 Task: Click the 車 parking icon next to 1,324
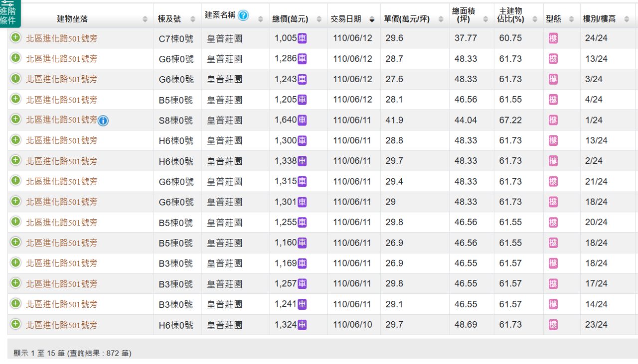click(302, 325)
